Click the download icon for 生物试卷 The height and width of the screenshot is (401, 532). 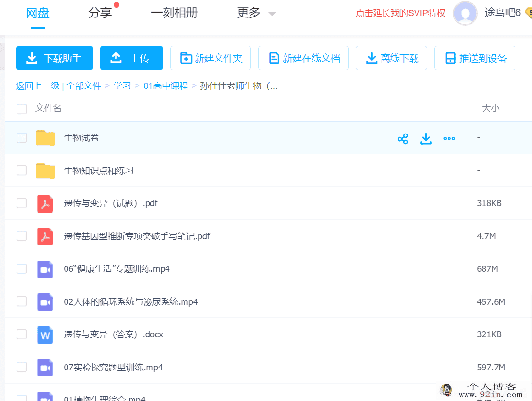(426, 139)
